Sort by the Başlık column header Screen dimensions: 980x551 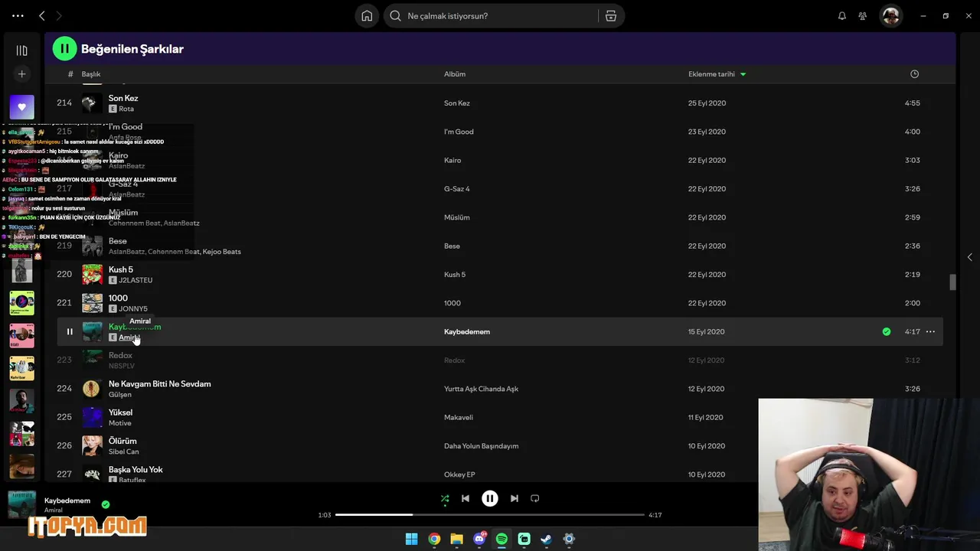tap(91, 74)
